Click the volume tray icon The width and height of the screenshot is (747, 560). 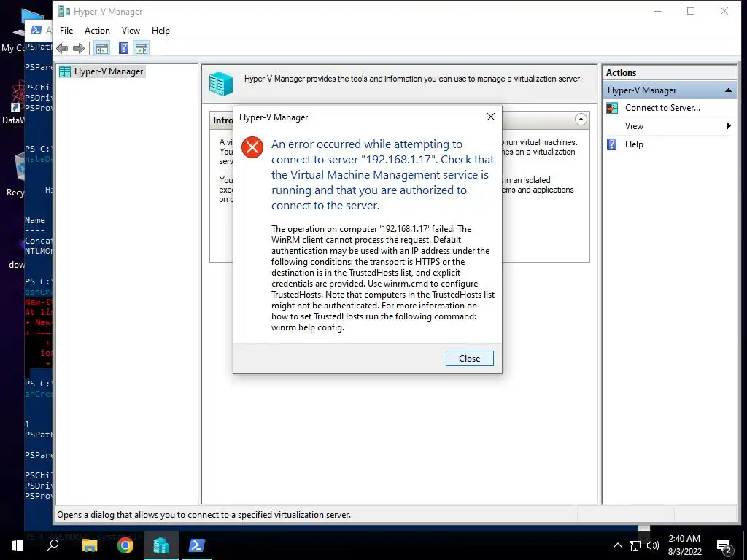click(x=653, y=545)
